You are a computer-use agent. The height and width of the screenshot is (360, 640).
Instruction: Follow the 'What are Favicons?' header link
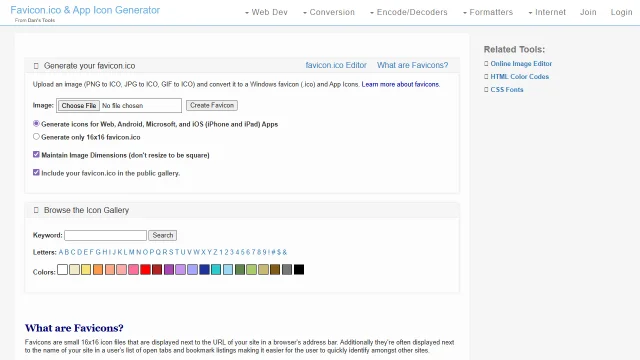pos(412,65)
